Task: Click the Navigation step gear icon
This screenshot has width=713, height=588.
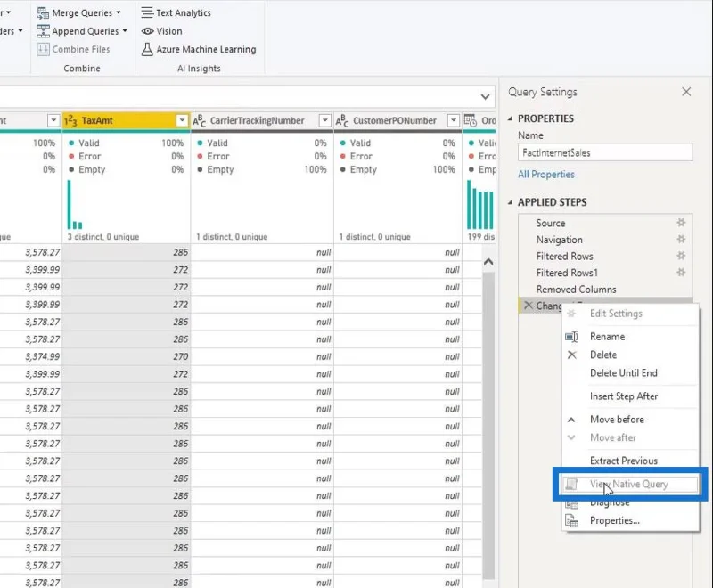Action: pyautogui.click(x=681, y=239)
